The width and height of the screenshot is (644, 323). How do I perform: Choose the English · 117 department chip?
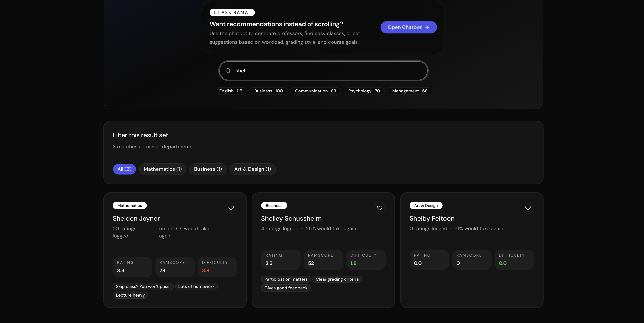pyautogui.click(x=230, y=91)
